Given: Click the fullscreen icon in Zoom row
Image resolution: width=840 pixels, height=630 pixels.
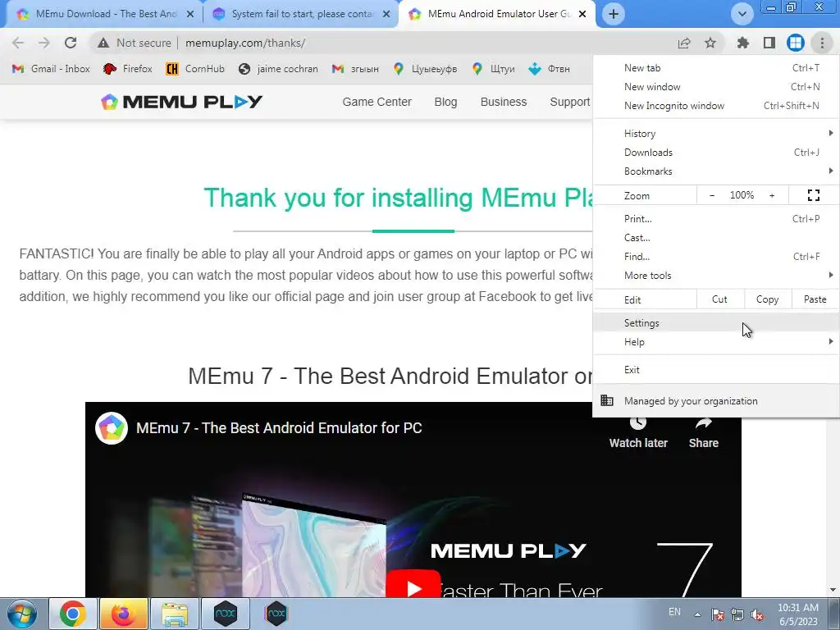Looking at the screenshot, I should pyautogui.click(x=814, y=195).
